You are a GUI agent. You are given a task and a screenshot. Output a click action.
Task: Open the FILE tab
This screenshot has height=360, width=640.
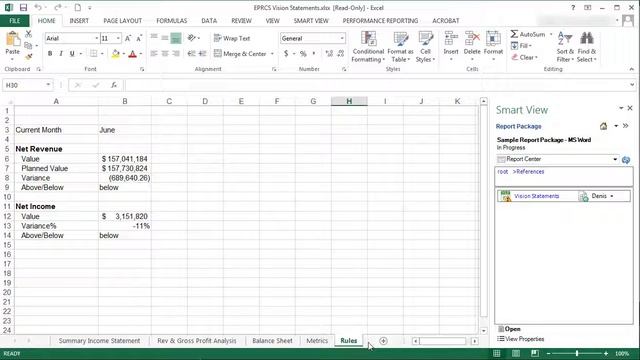[14, 20]
